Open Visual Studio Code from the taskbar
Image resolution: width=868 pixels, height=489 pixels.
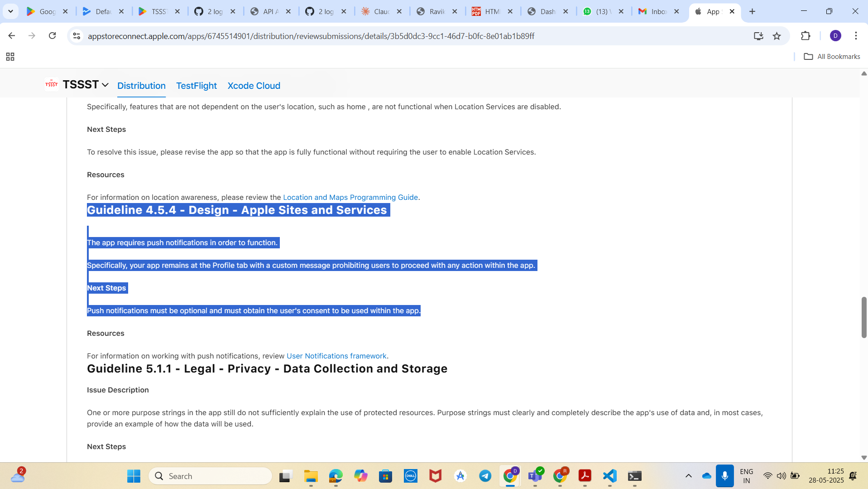coord(610,476)
